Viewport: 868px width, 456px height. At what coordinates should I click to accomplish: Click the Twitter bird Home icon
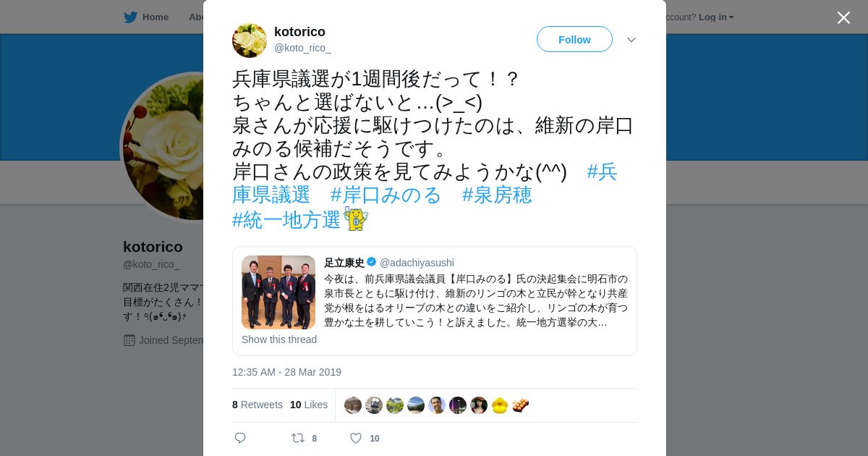tap(130, 17)
